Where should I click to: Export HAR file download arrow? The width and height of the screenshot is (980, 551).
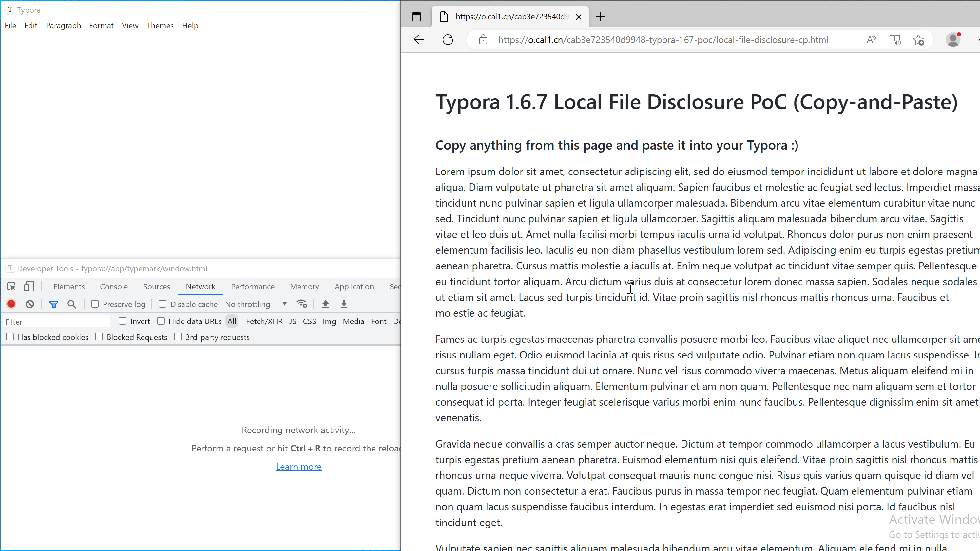pyautogui.click(x=344, y=304)
